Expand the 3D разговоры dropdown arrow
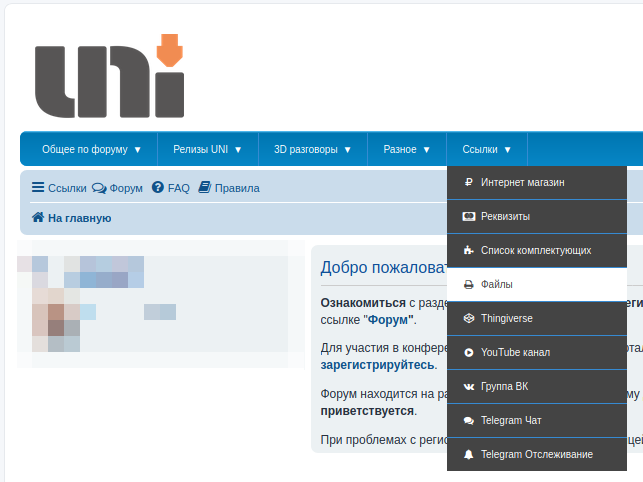This screenshot has height=482, width=643. 348,150
